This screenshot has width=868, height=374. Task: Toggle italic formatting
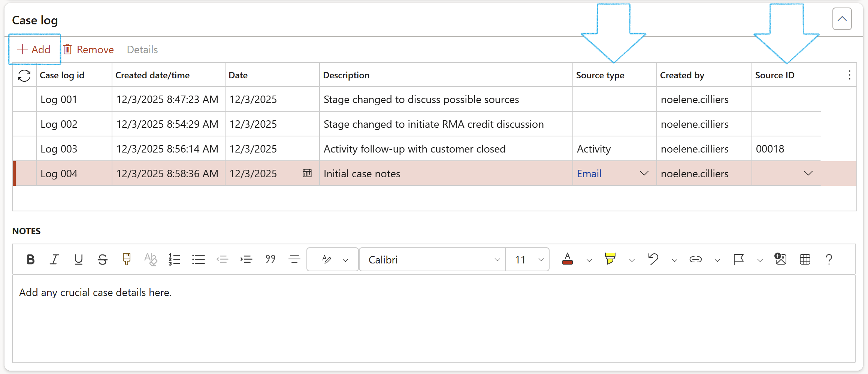[54, 259]
